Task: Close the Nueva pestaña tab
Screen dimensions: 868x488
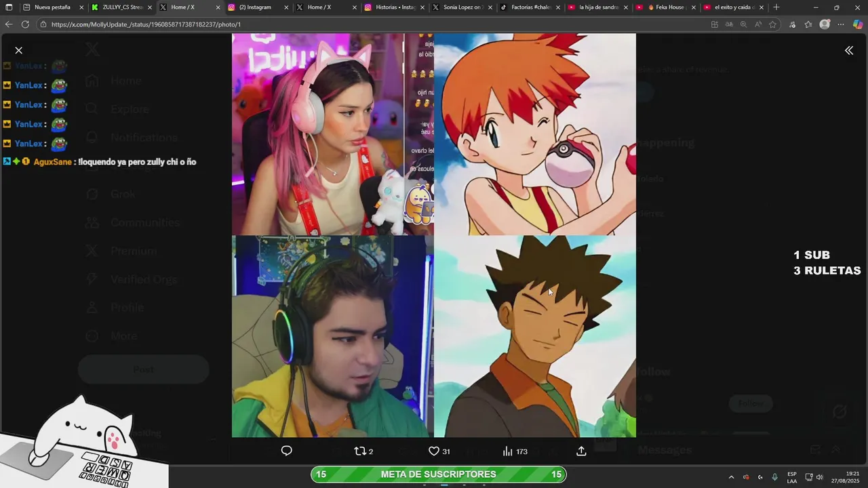Action: pos(81,7)
